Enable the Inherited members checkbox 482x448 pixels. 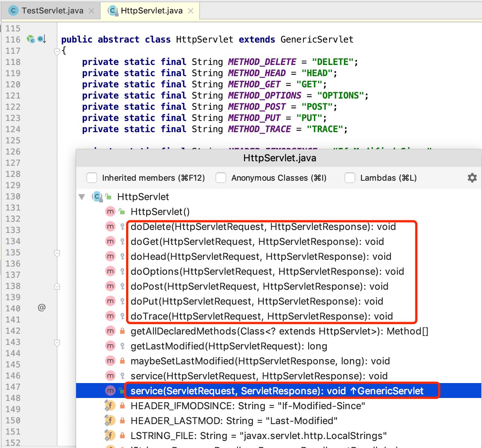[92, 178]
